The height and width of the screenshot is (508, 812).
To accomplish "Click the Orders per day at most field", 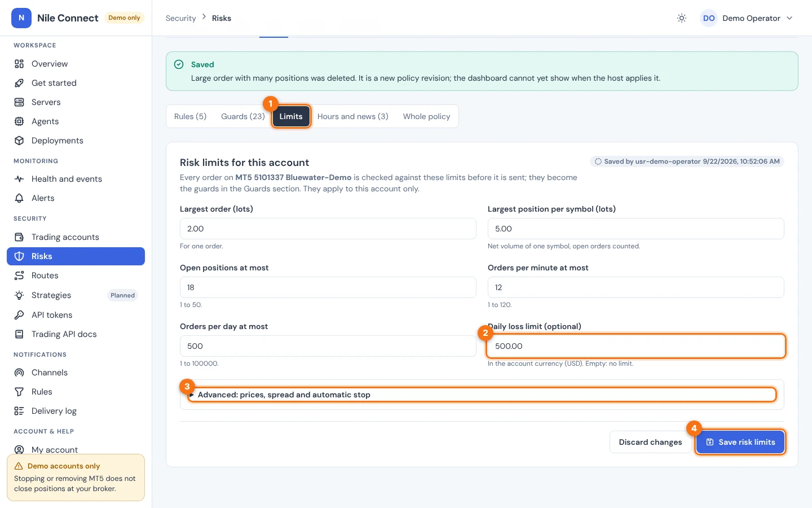I will (328, 346).
